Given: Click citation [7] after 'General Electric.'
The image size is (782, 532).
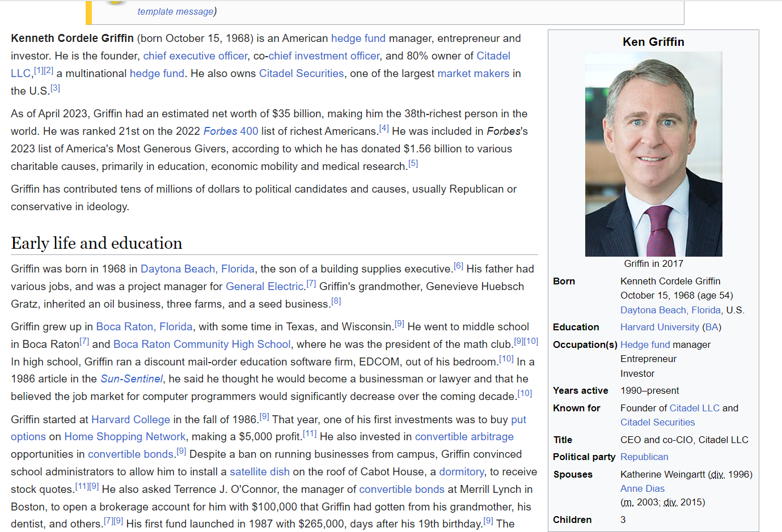Looking at the screenshot, I should pos(311,283).
